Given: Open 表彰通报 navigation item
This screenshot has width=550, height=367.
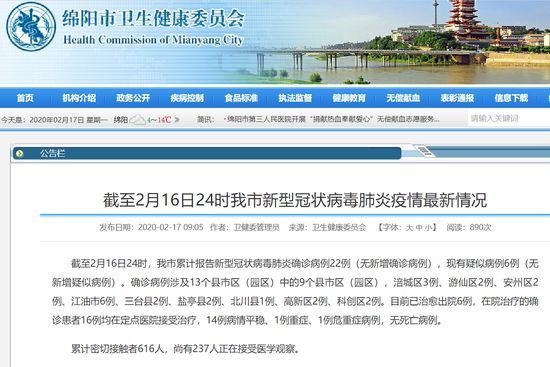Looking at the screenshot, I should (457, 98).
